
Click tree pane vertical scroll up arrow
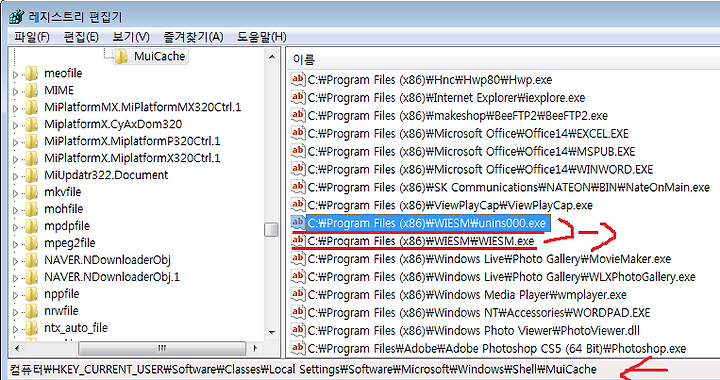pyautogui.click(x=272, y=57)
